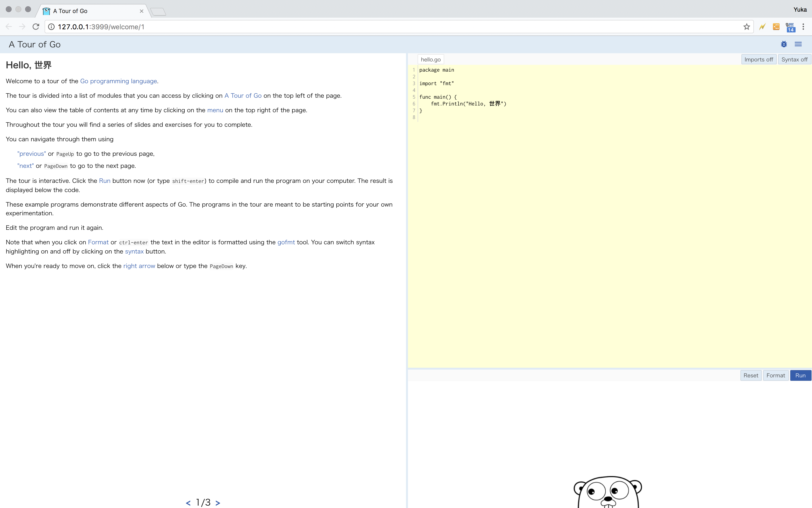812x508 pixels.
Task: Open the Go programming language link
Action: click(118, 81)
